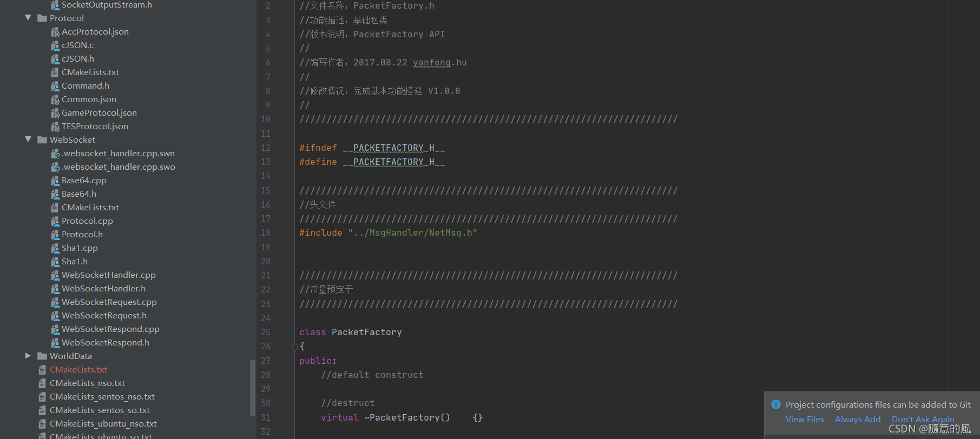Click the #include "../MsgHandler/NetMsg.h" string

(x=412, y=233)
